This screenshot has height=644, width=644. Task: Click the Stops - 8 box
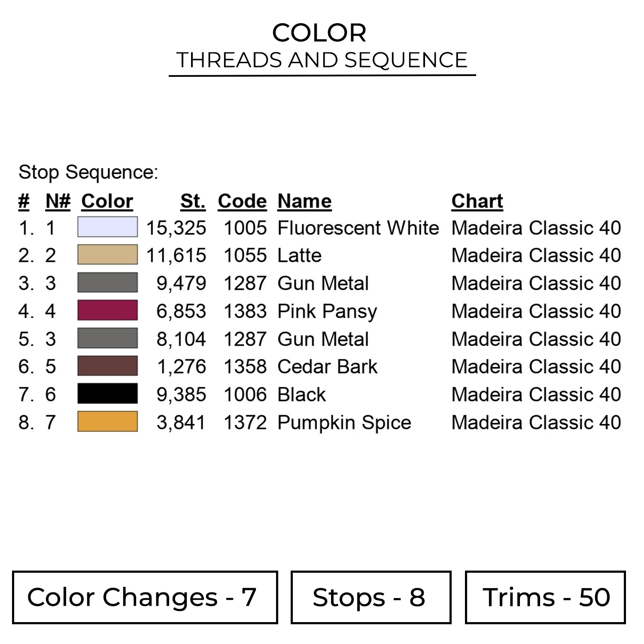click(371, 597)
